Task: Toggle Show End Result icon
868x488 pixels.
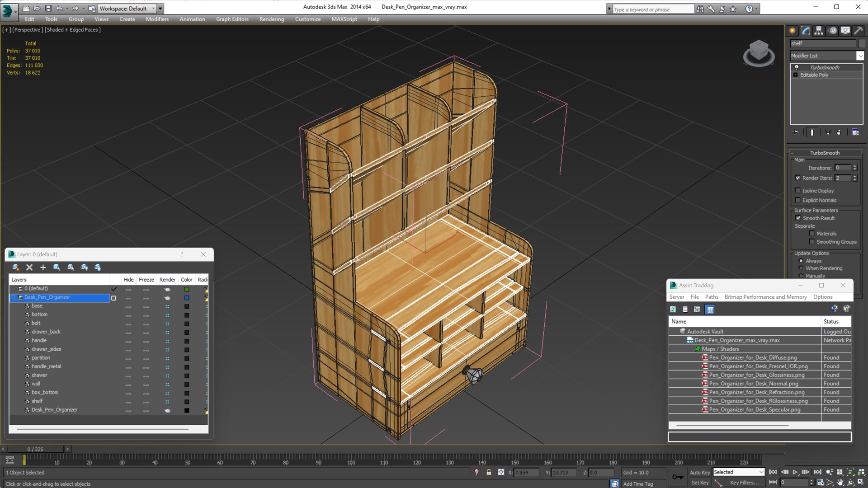Action: click(x=812, y=132)
